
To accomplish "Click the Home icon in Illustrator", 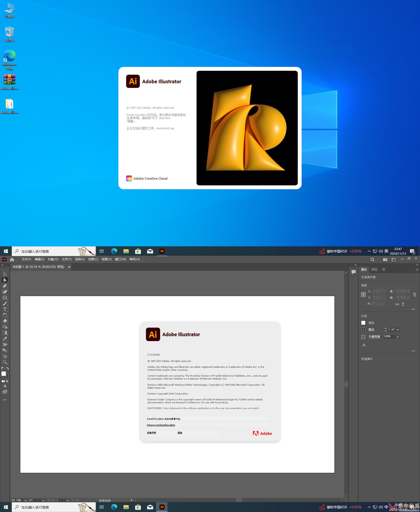I will [x=12, y=260].
